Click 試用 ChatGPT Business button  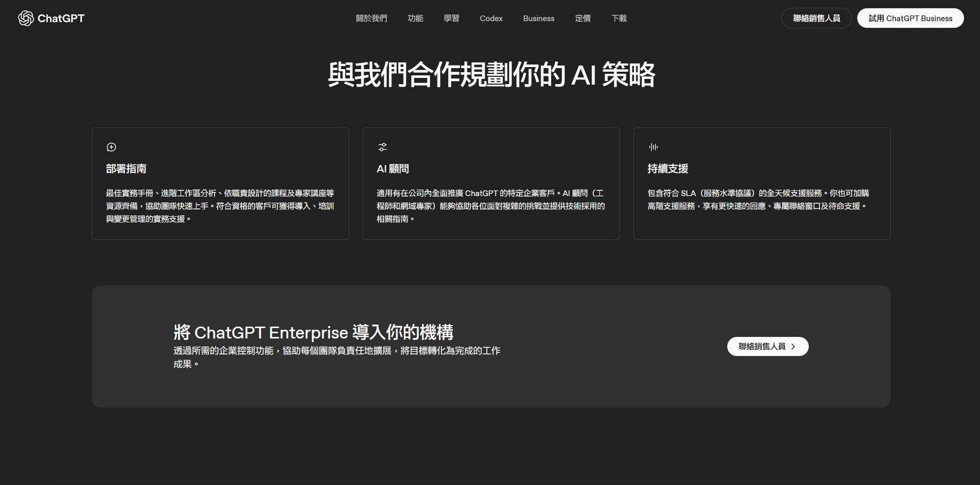[910, 18]
